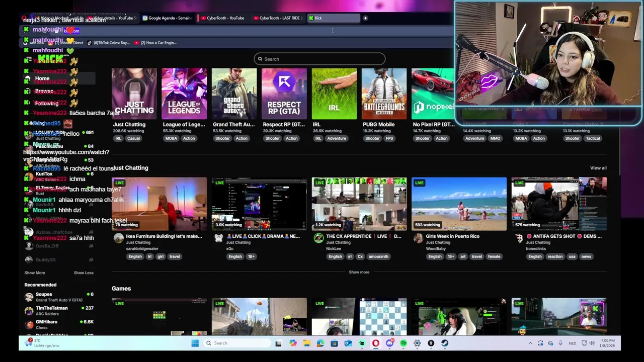
Task: Click the volume icon in system tray
Action: [592, 343]
